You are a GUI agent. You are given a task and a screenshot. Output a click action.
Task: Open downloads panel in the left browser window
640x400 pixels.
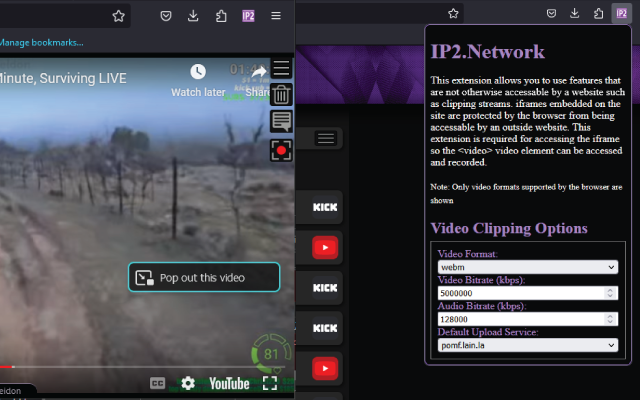(x=193, y=16)
